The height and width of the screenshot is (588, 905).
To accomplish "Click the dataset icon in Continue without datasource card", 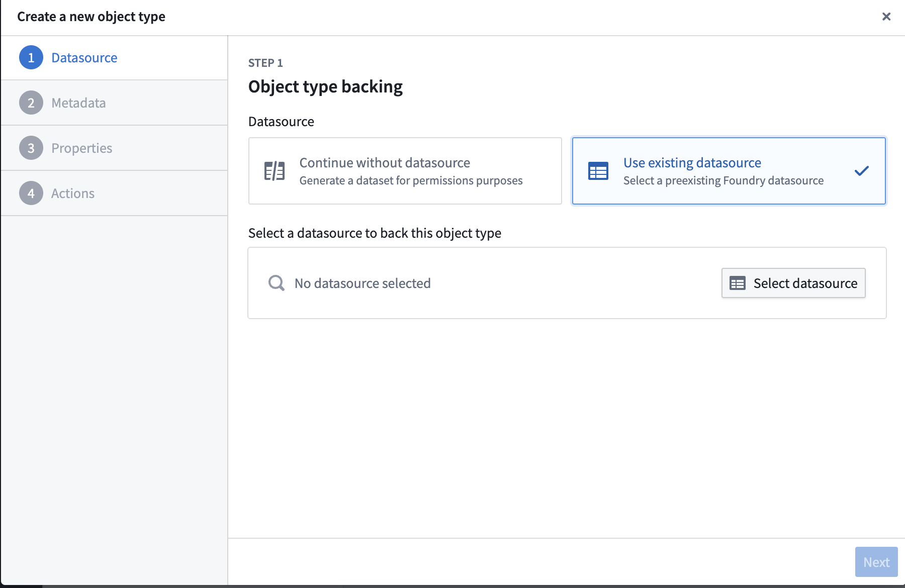I will tap(275, 171).
